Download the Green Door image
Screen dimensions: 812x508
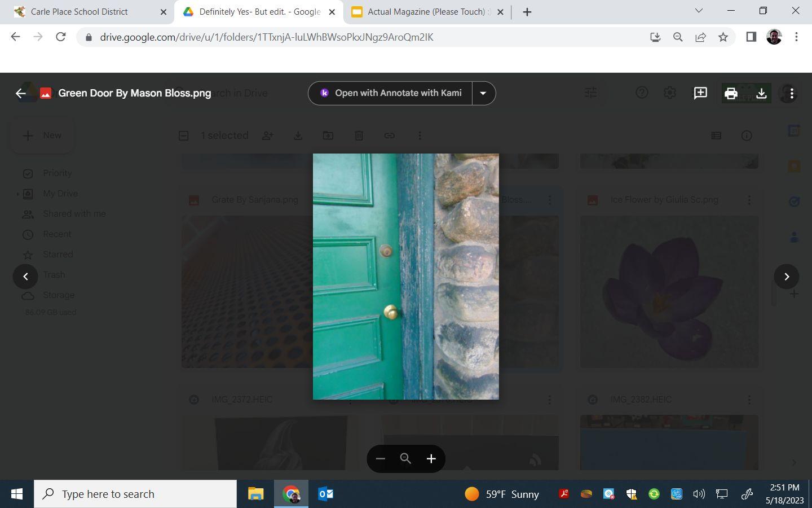pyautogui.click(x=761, y=93)
